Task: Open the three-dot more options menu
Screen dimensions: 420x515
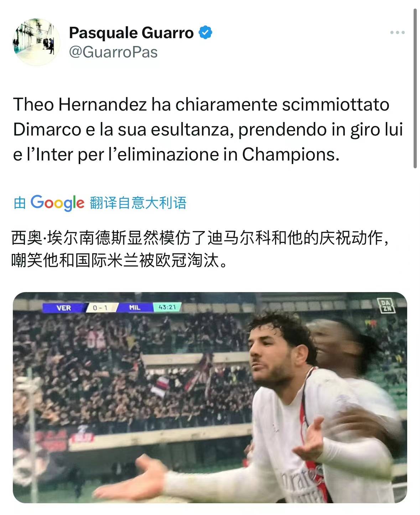Action: tap(397, 32)
